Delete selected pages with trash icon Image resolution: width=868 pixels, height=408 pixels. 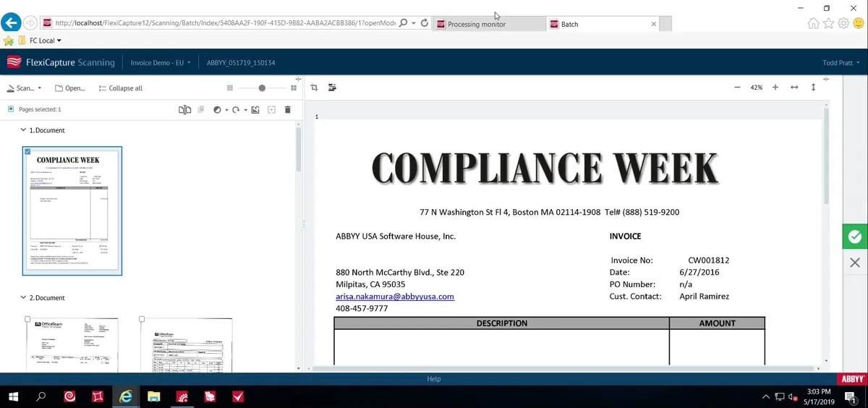click(x=288, y=109)
